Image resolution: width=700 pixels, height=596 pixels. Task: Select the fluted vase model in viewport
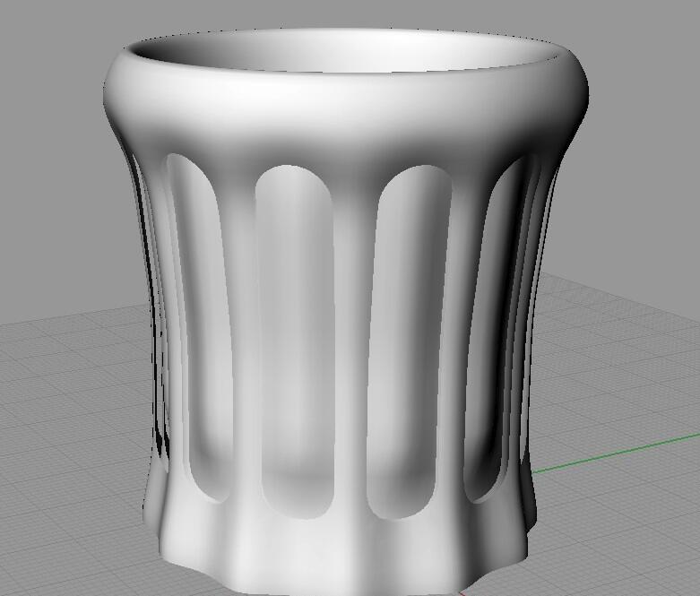(x=345, y=313)
